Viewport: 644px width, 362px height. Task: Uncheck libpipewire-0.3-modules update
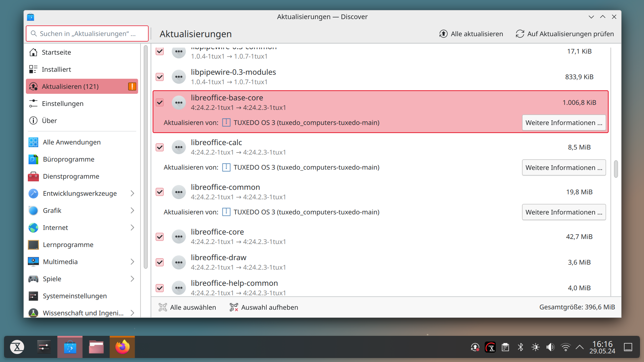tap(160, 77)
